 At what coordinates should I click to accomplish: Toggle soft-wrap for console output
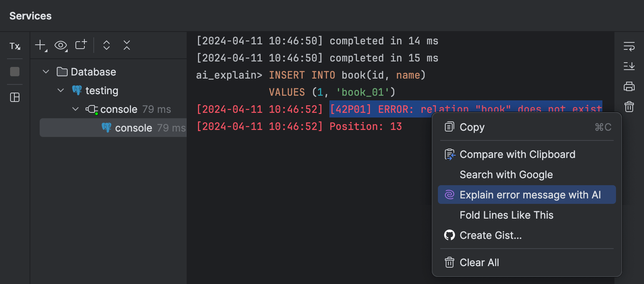pyautogui.click(x=629, y=46)
